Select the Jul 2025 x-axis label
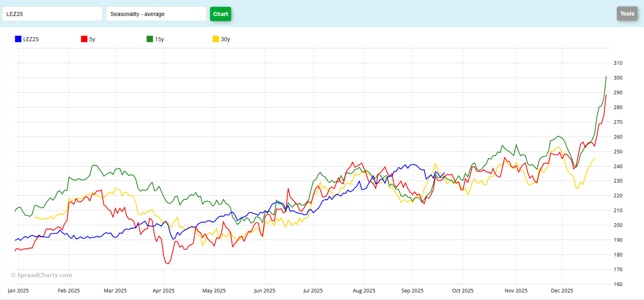The height and width of the screenshot is (300, 644). pyautogui.click(x=313, y=290)
